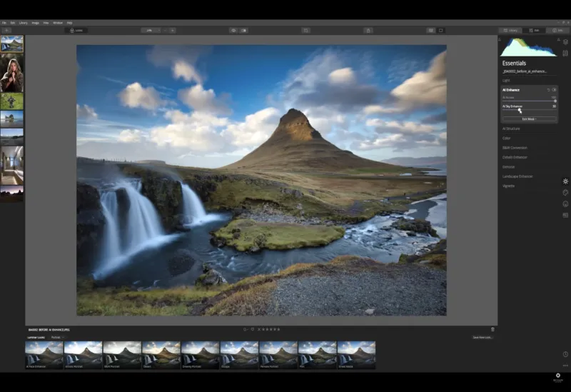Viewport: 571px width, 392px height.
Task: Select the Creative palette icon
Action: [x=565, y=192]
